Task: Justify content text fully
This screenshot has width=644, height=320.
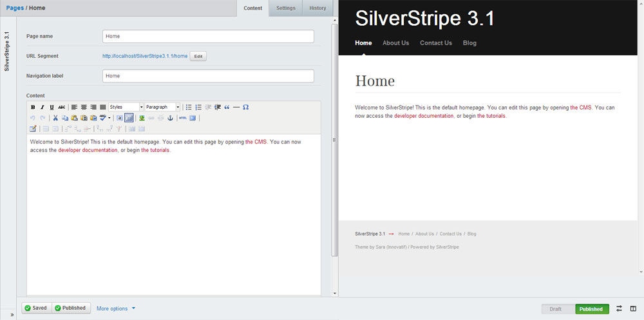Action: pos(102,107)
